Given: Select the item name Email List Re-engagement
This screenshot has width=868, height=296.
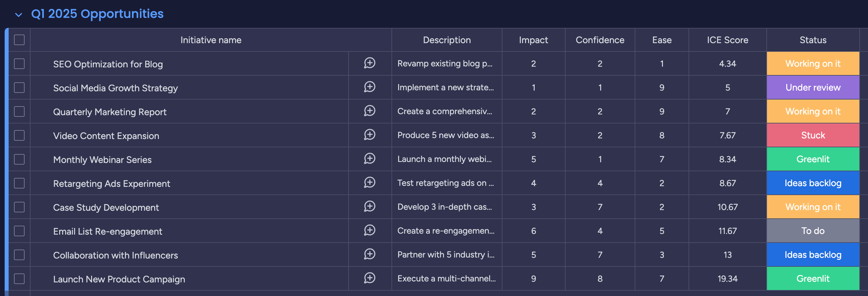Looking at the screenshot, I should tap(107, 231).
